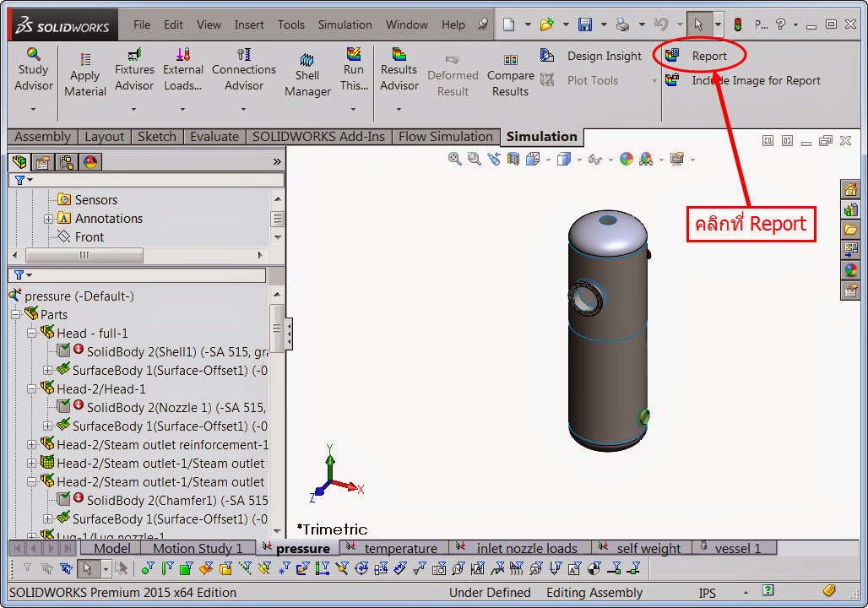Open Design Insight
868x608 pixels.
[x=604, y=56]
